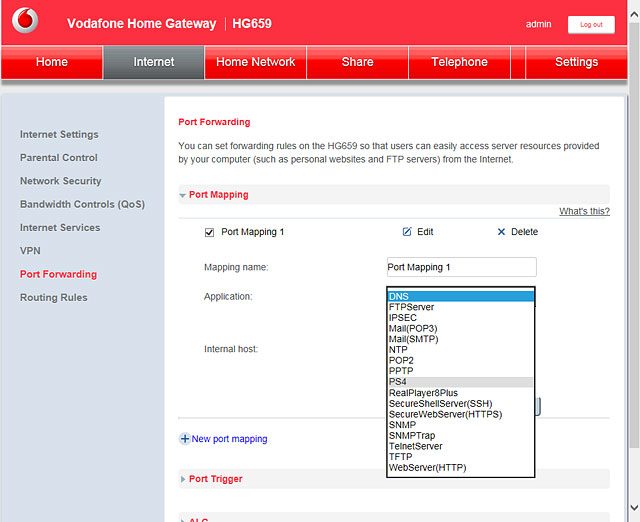Open Routing Rules in sidebar
Viewport: 640px width, 522px height.
coord(53,297)
